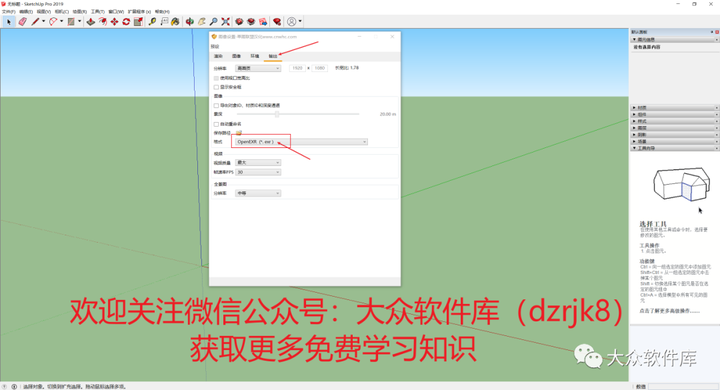Screen dimensions: 720x390
Task: Click the 点击了解更多高级操作 link
Action: coord(669,311)
